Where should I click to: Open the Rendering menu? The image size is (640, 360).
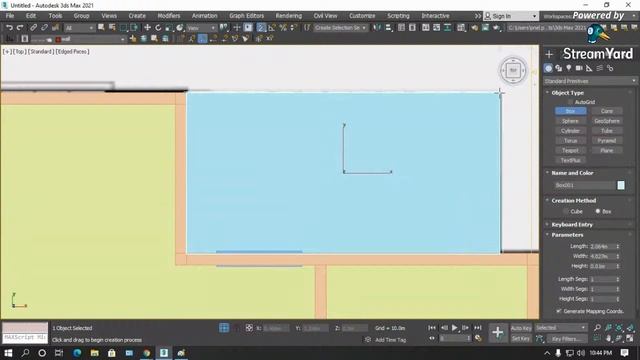tap(289, 16)
